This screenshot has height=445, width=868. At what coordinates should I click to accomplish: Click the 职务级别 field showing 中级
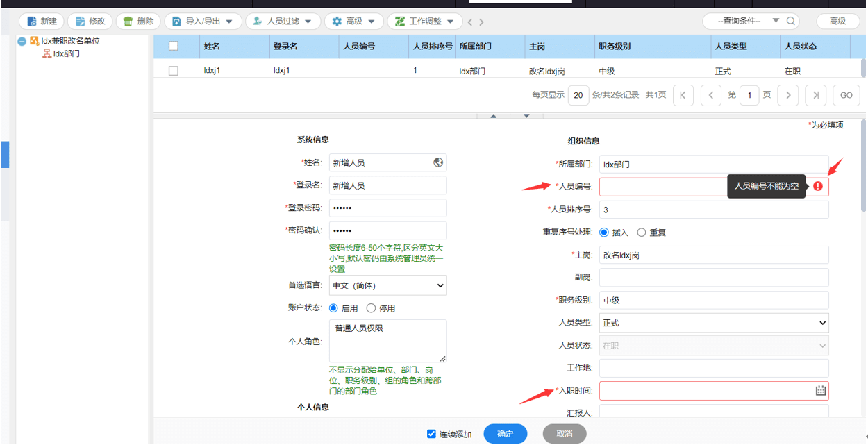[714, 300]
